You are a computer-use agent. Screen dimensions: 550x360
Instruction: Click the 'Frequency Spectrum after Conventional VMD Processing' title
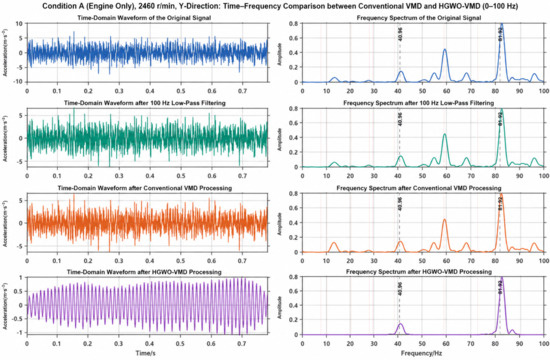419,188
